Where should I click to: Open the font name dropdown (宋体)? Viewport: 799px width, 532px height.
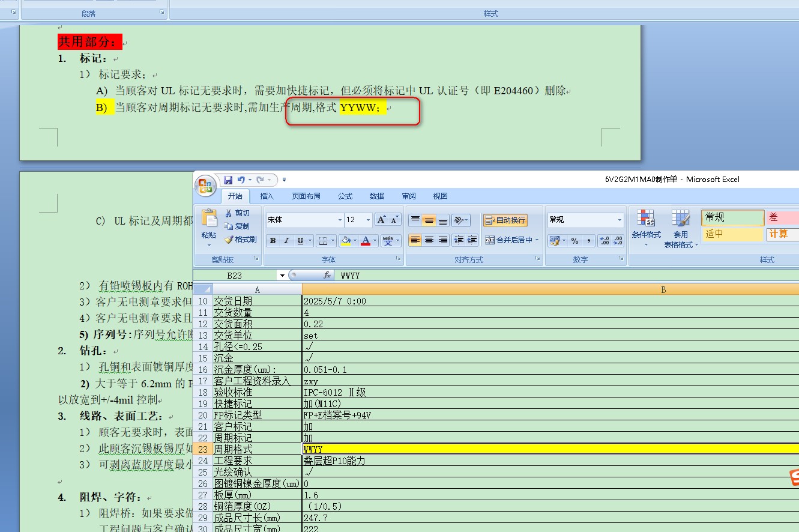[340, 220]
